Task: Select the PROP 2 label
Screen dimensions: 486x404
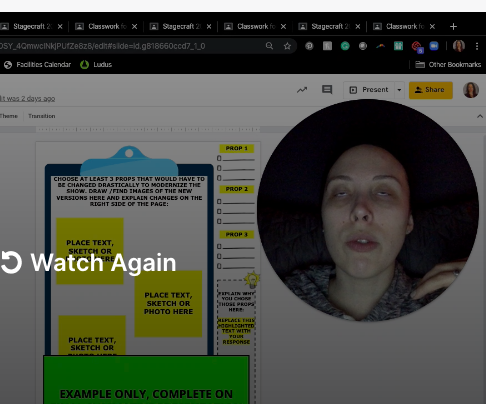Action: coord(237,189)
